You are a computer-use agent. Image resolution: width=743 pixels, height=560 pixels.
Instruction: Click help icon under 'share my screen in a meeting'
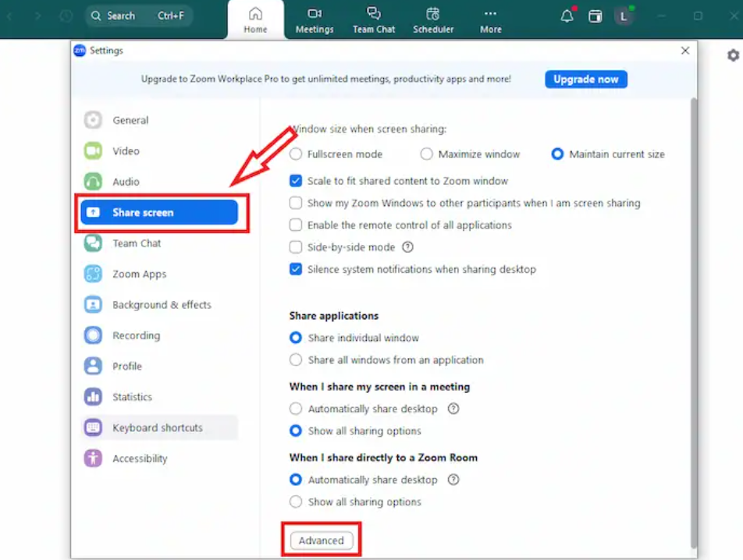pyautogui.click(x=453, y=409)
